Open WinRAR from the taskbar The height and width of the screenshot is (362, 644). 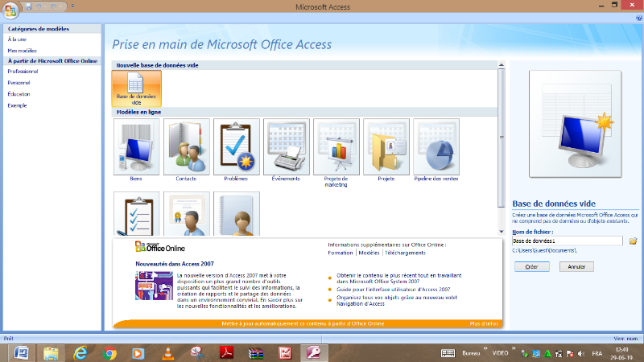point(255,353)
